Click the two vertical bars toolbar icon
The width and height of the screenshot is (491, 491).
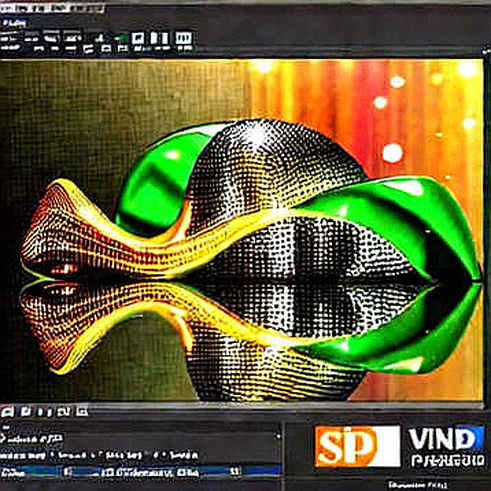[x=159, y=38]
